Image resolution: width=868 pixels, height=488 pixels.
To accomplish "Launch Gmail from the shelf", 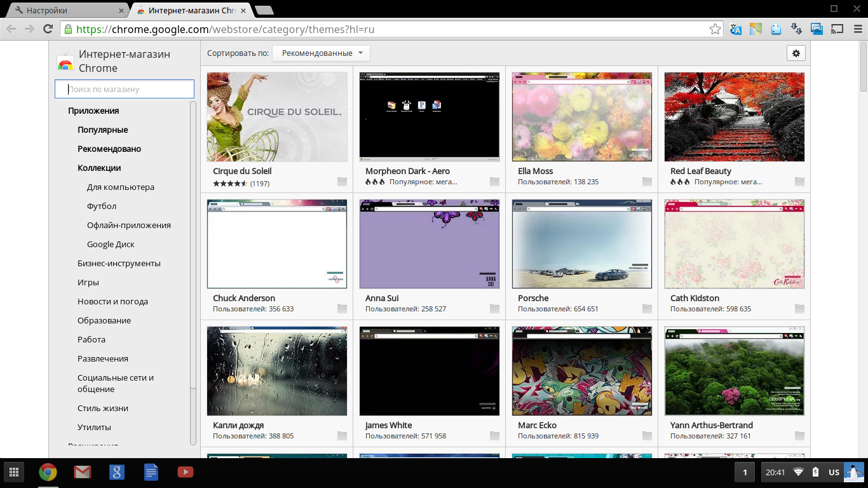I will (x=82, y=472).
